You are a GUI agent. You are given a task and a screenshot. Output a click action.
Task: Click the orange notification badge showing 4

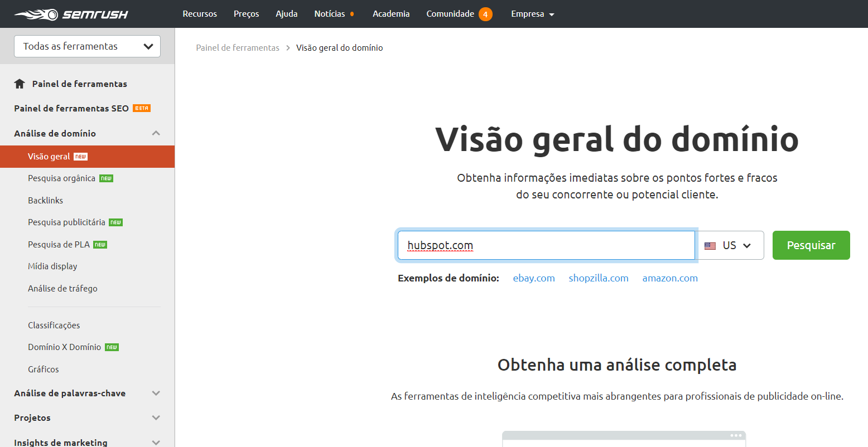click(485, 14)
